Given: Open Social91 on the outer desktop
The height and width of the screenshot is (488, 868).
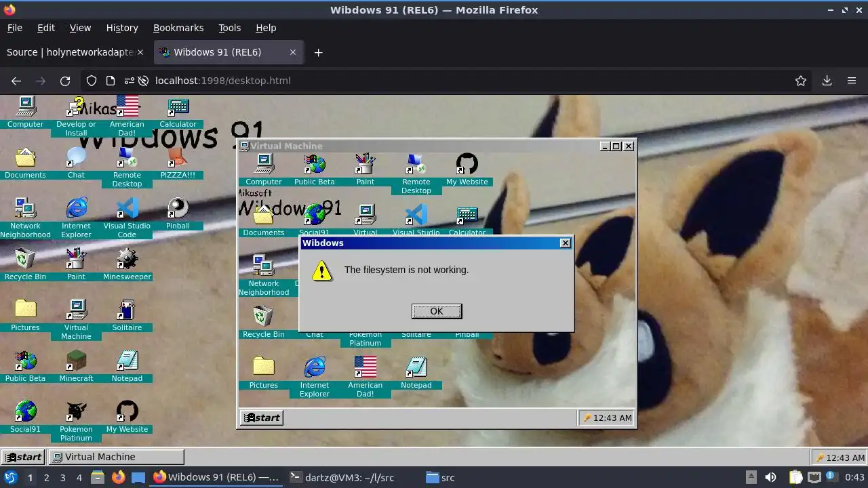Looking at the screenshot, I should [25, 417].
